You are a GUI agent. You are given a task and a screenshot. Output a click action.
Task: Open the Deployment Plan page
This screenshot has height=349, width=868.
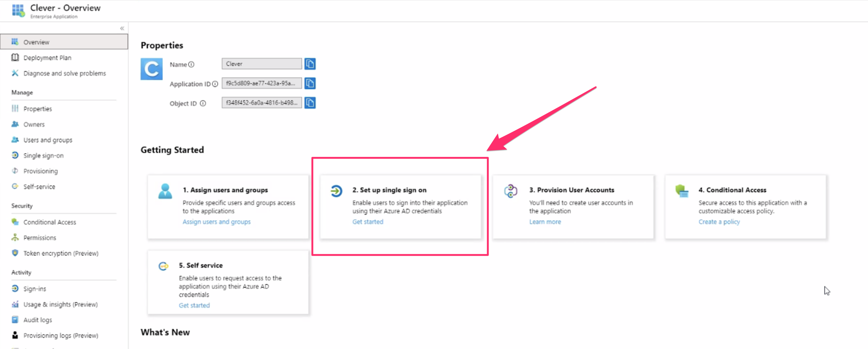(47, 57)
